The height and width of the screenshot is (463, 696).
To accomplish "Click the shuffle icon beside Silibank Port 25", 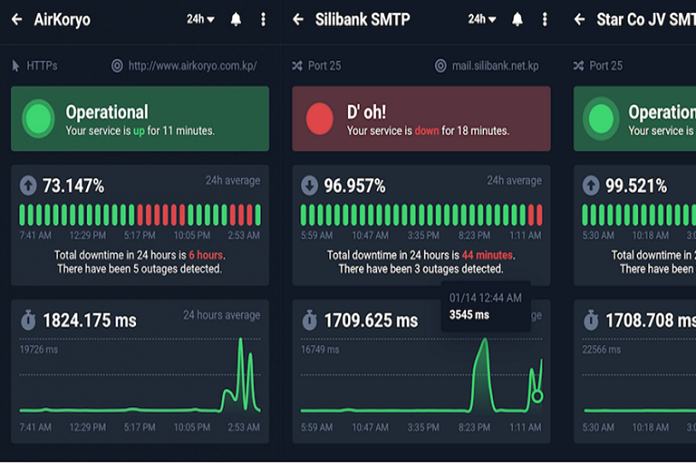I will point(297,66).
